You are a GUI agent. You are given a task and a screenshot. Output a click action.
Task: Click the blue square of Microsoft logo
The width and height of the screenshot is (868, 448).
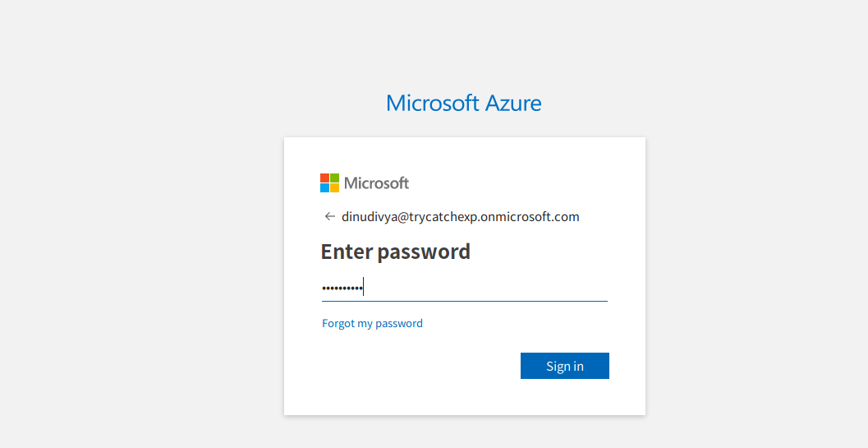324,188
